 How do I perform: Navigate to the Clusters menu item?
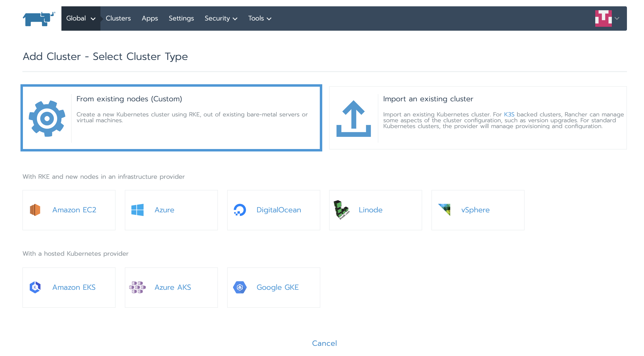[118, 18]
